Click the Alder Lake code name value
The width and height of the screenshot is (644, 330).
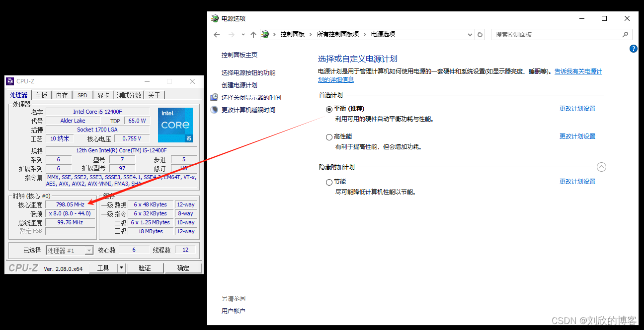(x=73, y=121)
